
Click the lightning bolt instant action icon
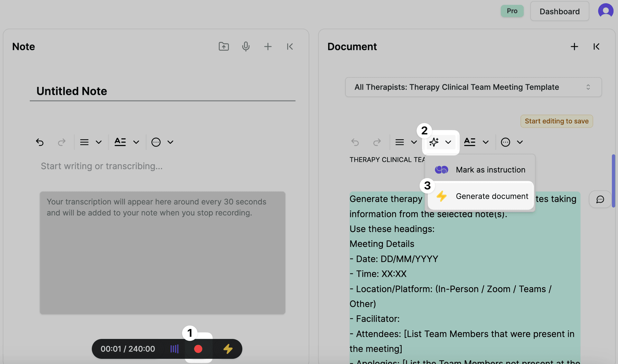pyautogui.click(x=228, y=349)
